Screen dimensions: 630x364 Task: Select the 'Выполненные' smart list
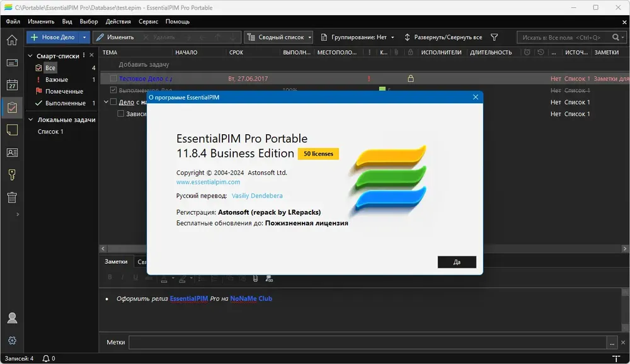(65, 103)
